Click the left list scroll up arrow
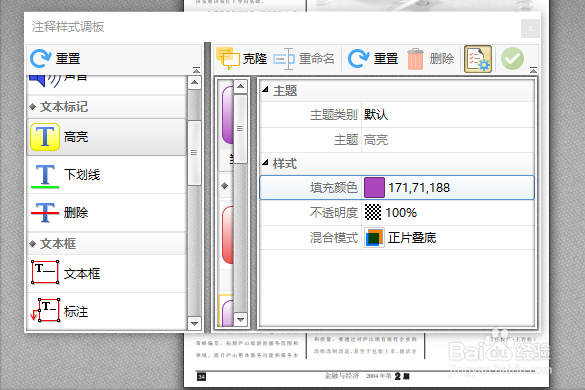Viewport: 585px width, 390px height. point(194,82)
